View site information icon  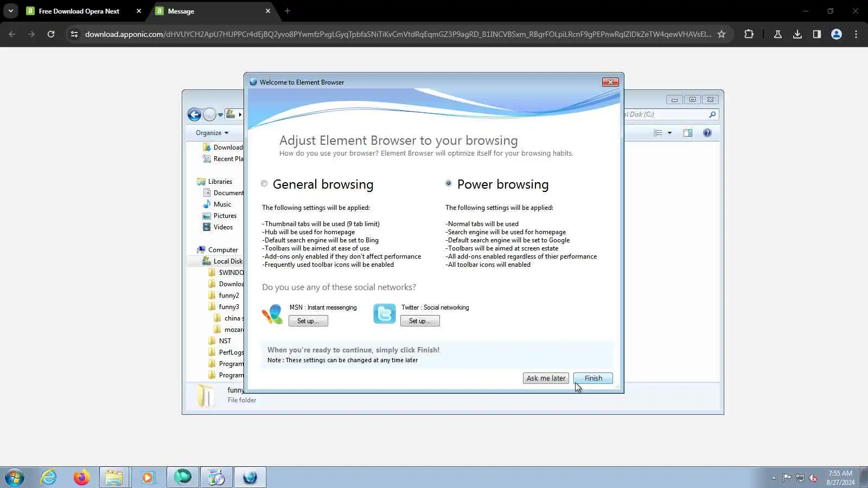pos(74,34)
